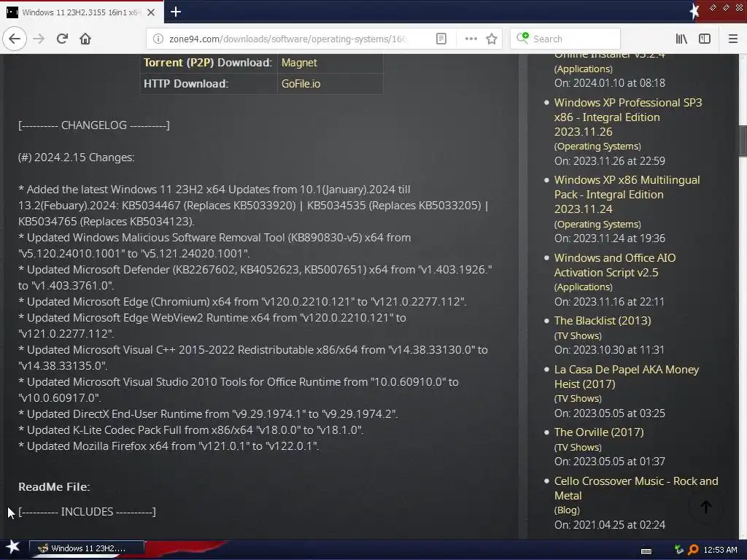Open the hamburger application menu

[x=732, y=39]
